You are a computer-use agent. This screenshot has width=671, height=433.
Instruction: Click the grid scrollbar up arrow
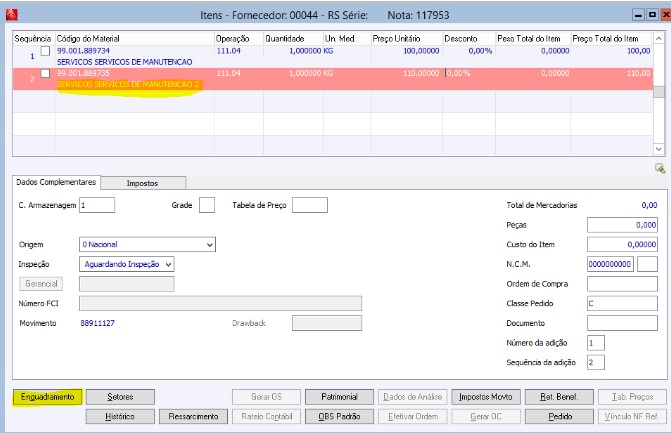pos(659,39)
